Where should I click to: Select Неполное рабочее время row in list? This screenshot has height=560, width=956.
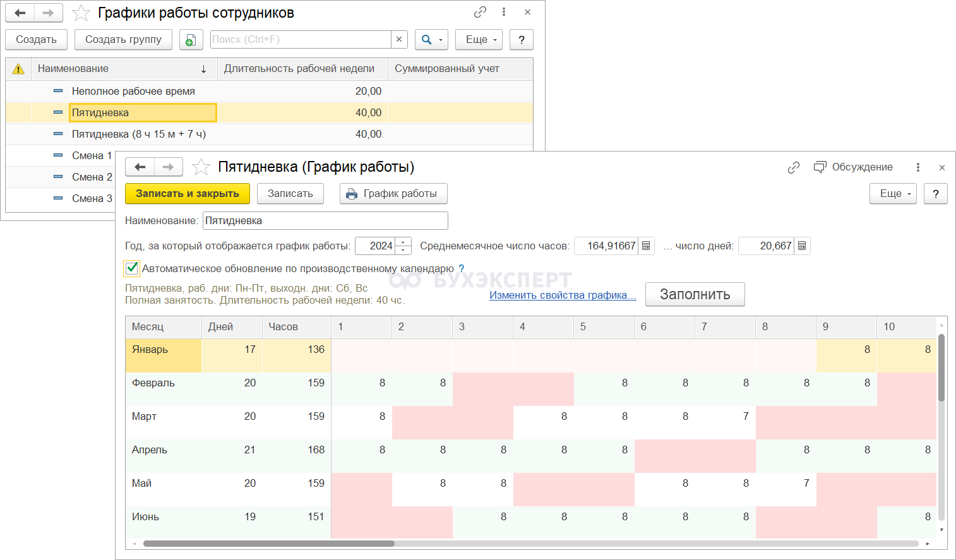(133, 92)
